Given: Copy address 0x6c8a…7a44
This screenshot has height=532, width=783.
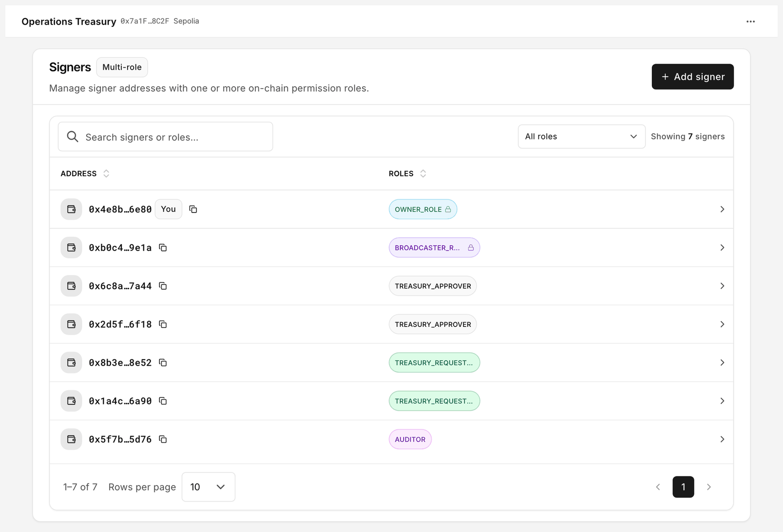Looking at the screenshot, I should click(163, 286).
